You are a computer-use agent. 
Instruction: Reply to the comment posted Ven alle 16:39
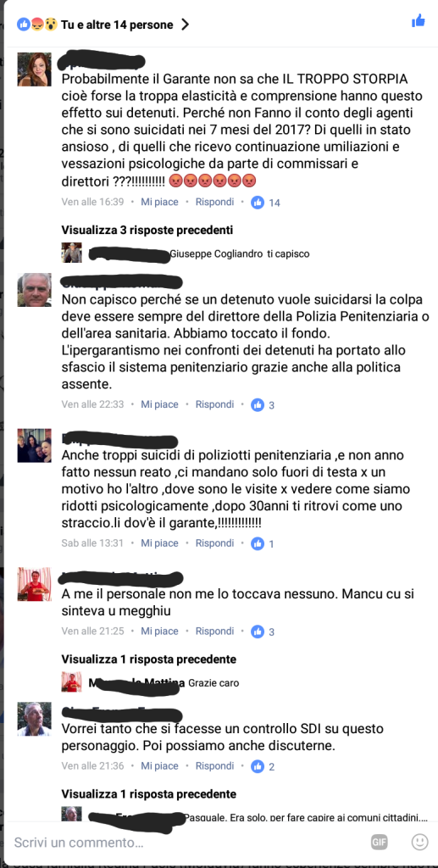214,202
